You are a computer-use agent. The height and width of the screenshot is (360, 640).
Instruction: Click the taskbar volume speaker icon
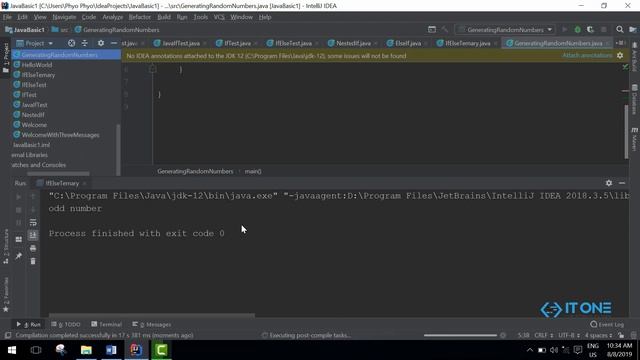[553, 350]
